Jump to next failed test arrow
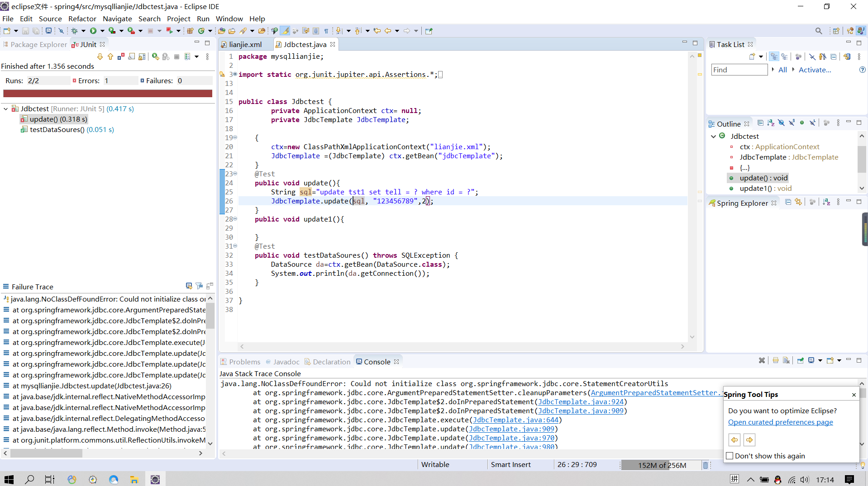The image size is (868, 486). tap(100, 57)
